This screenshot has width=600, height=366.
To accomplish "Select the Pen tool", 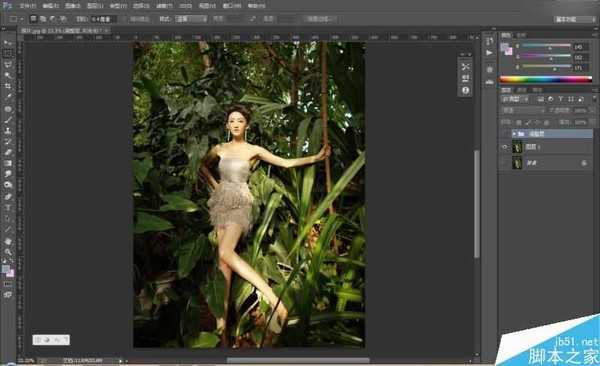I will point(8,197).
